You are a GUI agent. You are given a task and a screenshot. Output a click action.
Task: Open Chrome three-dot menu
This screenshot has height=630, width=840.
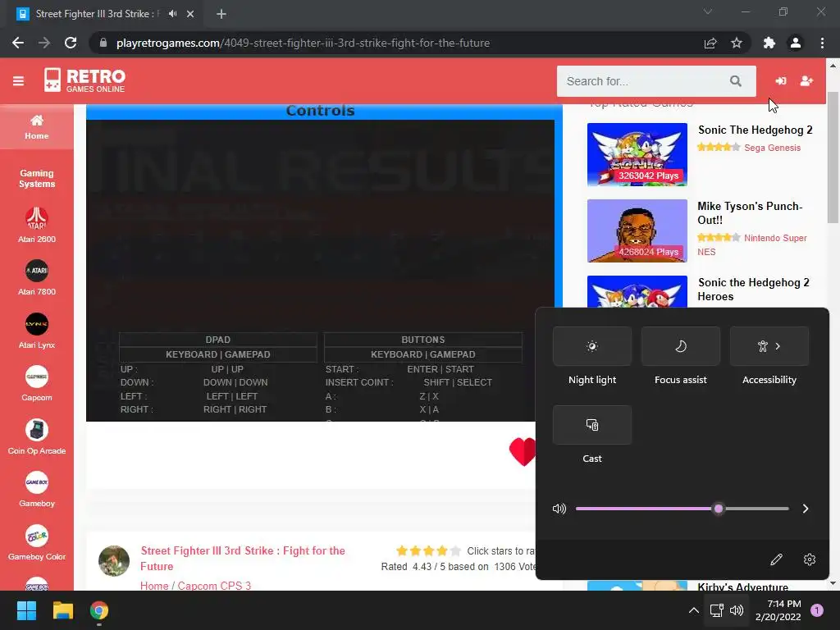coord(822,43)
